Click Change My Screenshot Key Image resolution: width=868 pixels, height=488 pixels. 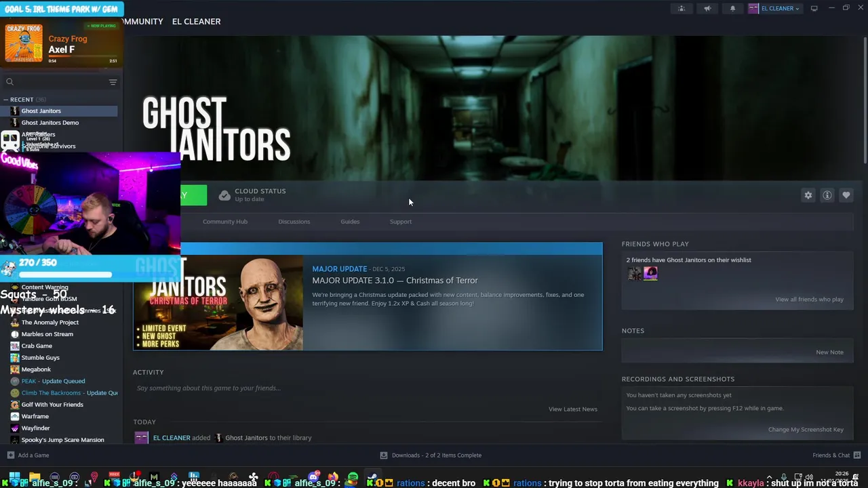(806, 430)
